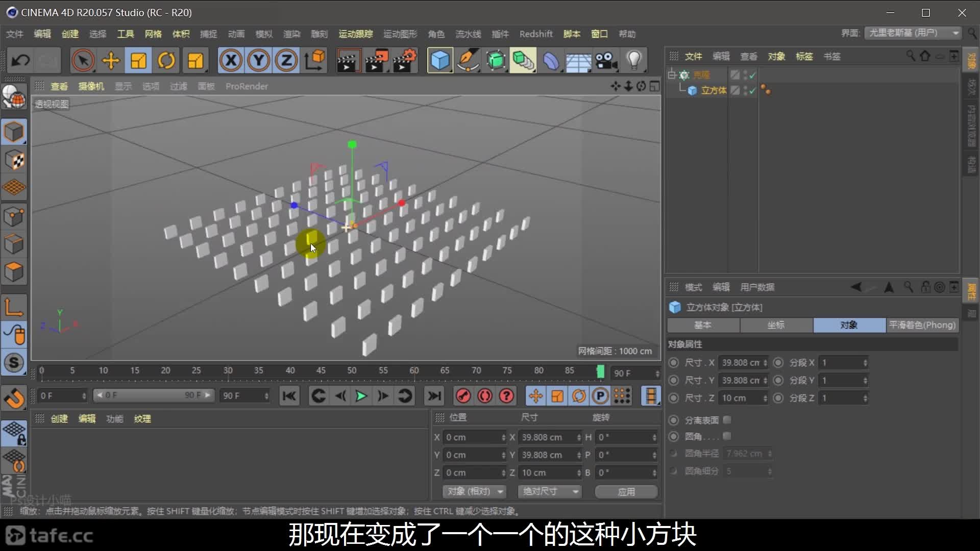980x551 pixels.
Task: Click the green timeline playhead marker
Action: 600,371
